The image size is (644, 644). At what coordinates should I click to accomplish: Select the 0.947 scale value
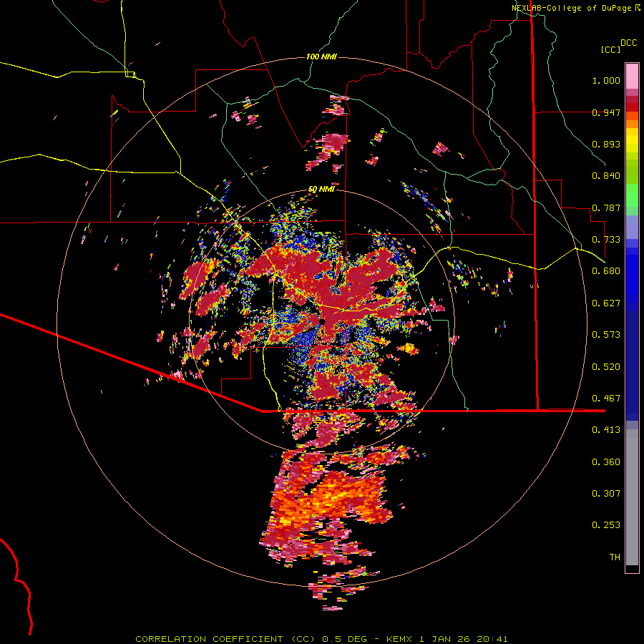pos(606,112)
